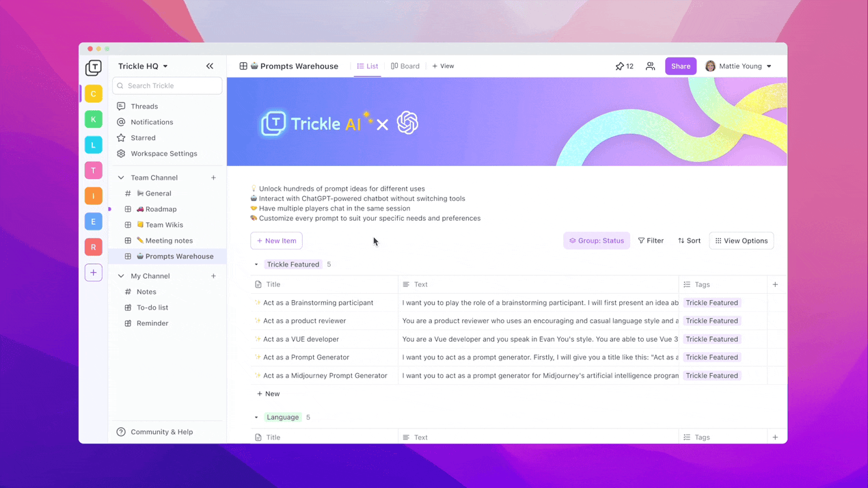Open the pinned items icon showing 12

[x=624, y=66]
